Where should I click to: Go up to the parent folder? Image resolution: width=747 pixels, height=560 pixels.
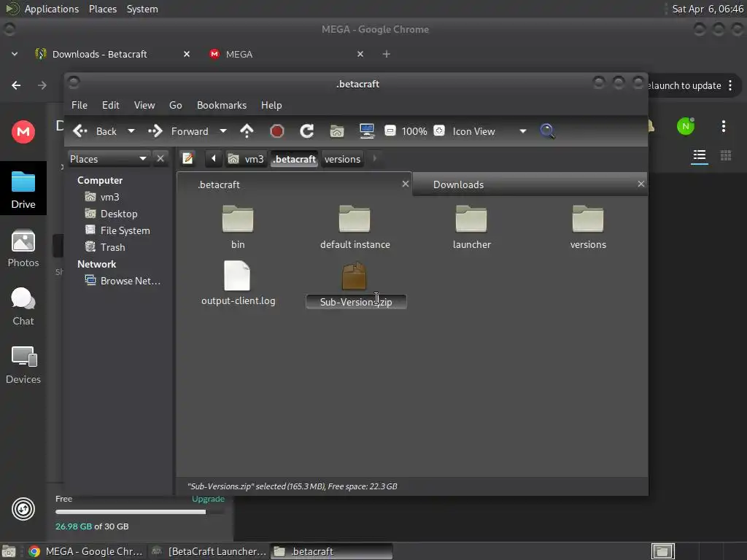(247, 131)
